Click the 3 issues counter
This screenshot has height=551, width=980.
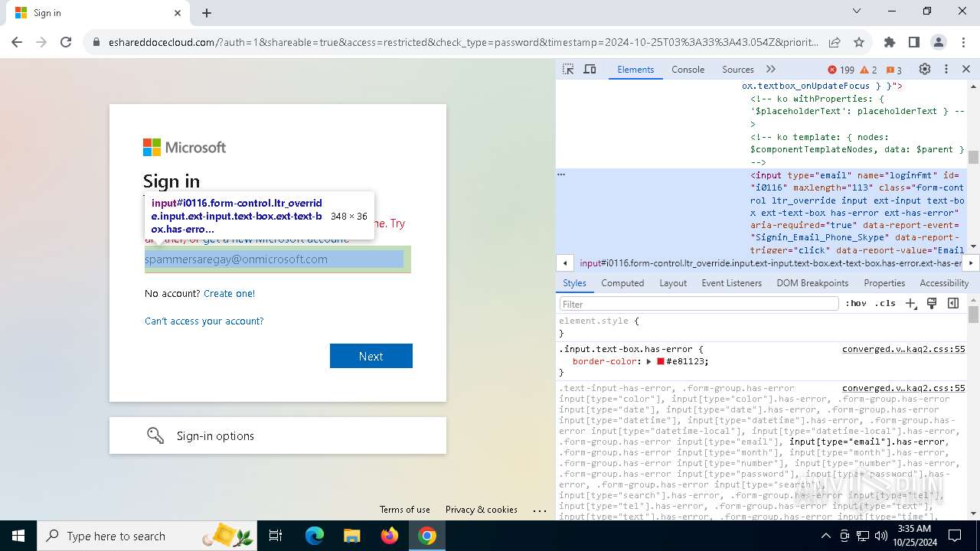[894, 70]
